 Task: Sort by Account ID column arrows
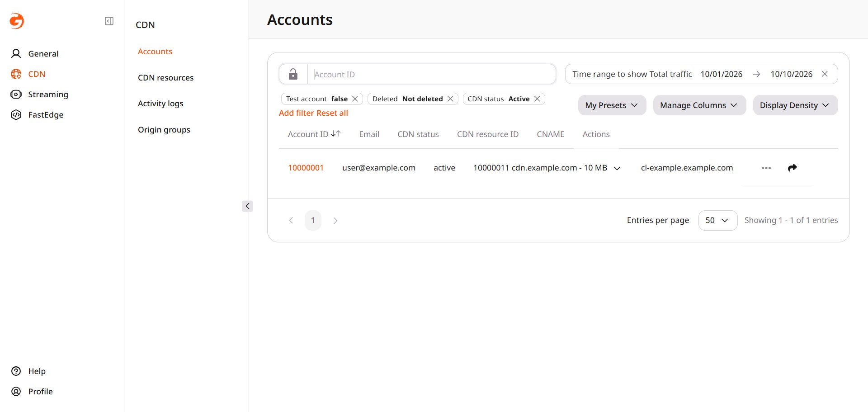[335, 134]
